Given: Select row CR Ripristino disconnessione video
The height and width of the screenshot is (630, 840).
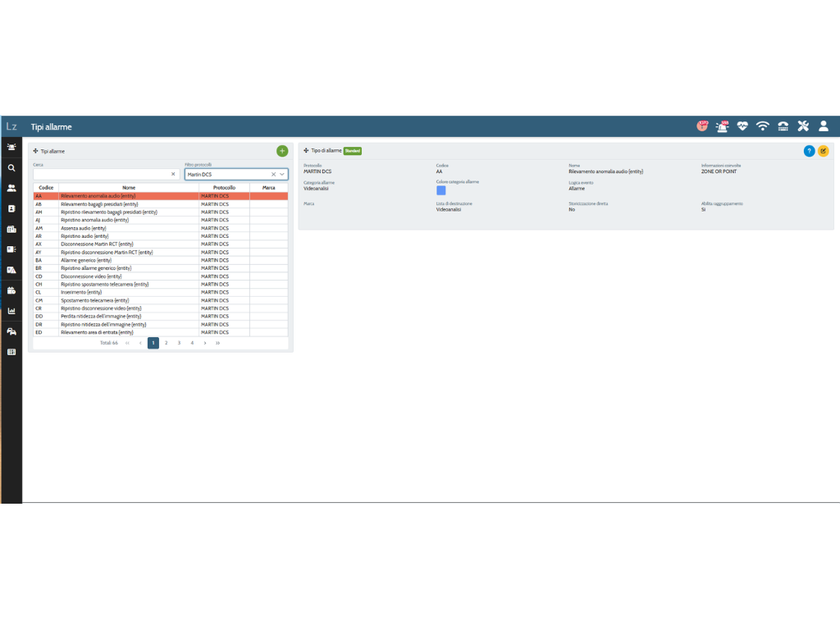Looking at the screenshot, I should coord(161,308).
